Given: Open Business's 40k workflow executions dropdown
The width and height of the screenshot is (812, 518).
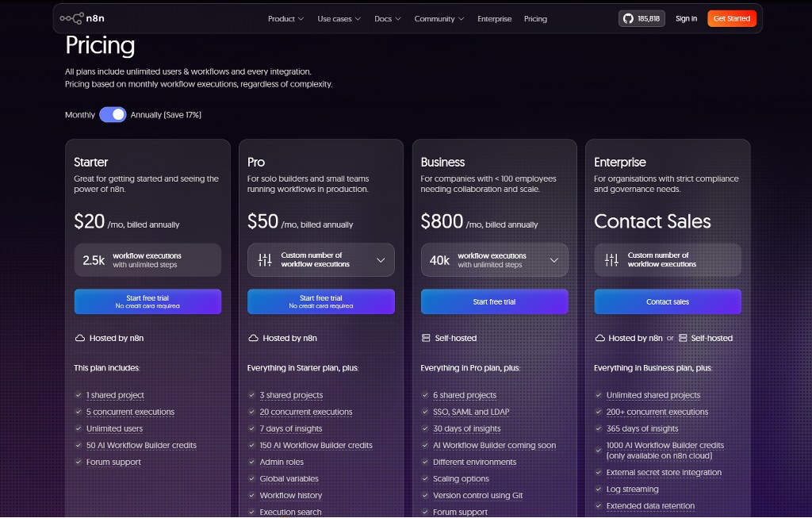Looking at the screenshot, I should click(495, 260).
